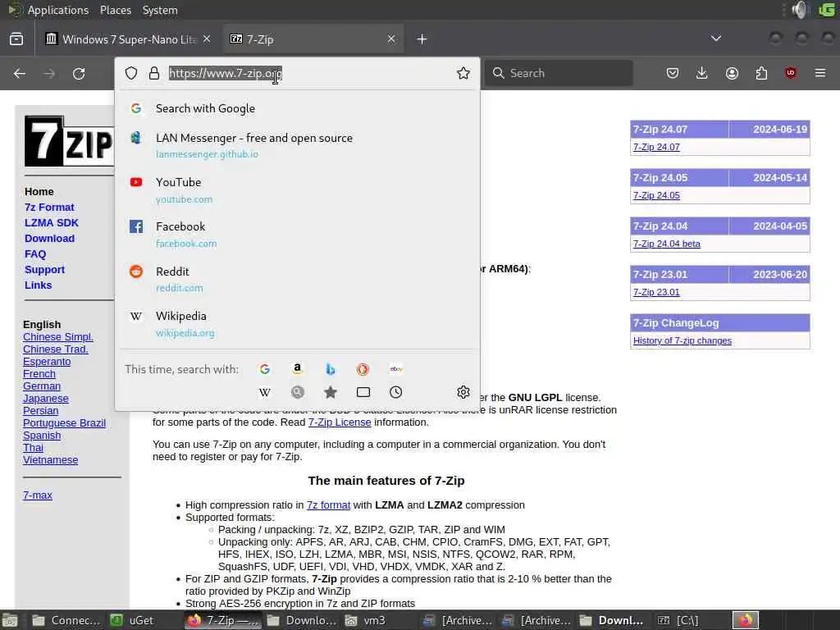Bookmark this page with the star icon

point(463,73)
